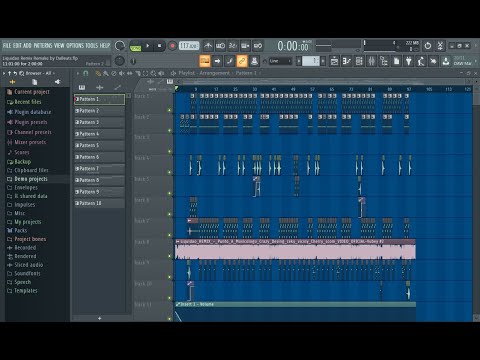The width and height of the screenshot is (480, 360).
Task: Open the channel rack view icon
Action: pyautogui.click(x=359, y=61)
